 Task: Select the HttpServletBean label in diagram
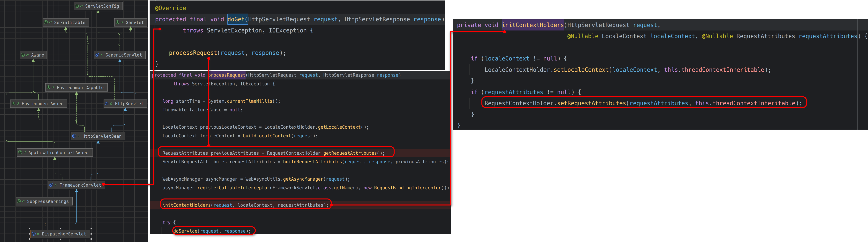pos(102,136)
